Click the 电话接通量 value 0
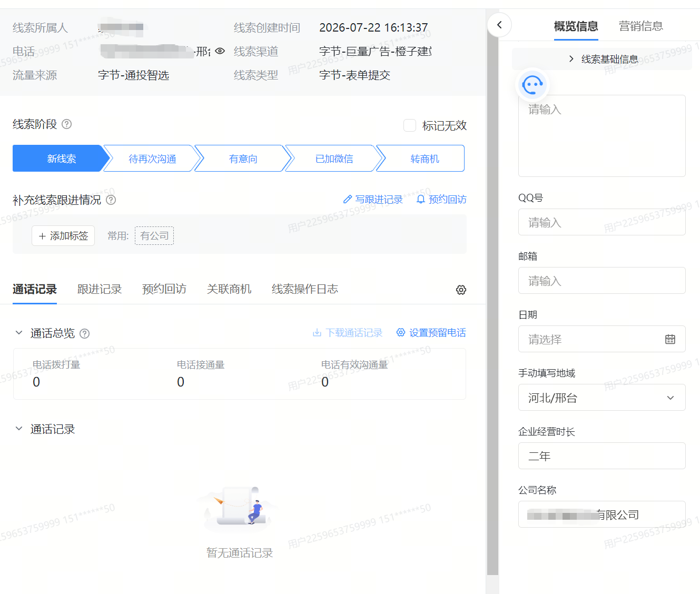The height and width of the screenshot is (594, 700). (x=181, y=382)
